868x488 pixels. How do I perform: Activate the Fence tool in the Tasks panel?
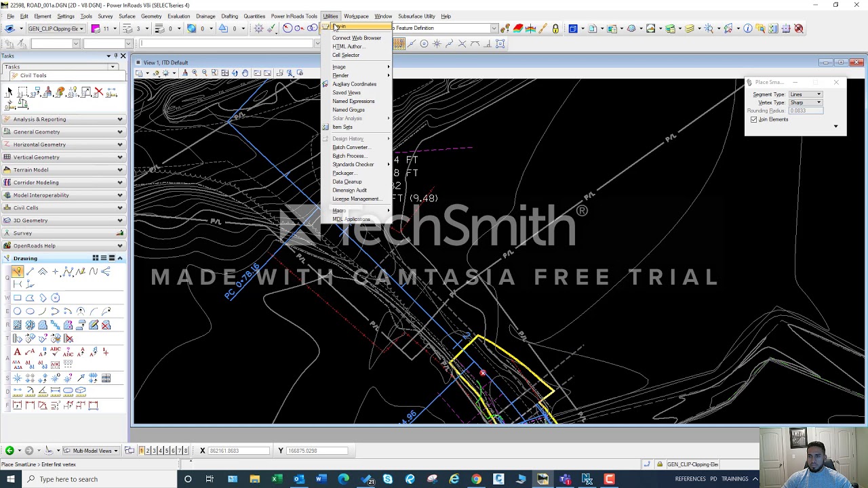pyautogui.click(x=22, y=91)
